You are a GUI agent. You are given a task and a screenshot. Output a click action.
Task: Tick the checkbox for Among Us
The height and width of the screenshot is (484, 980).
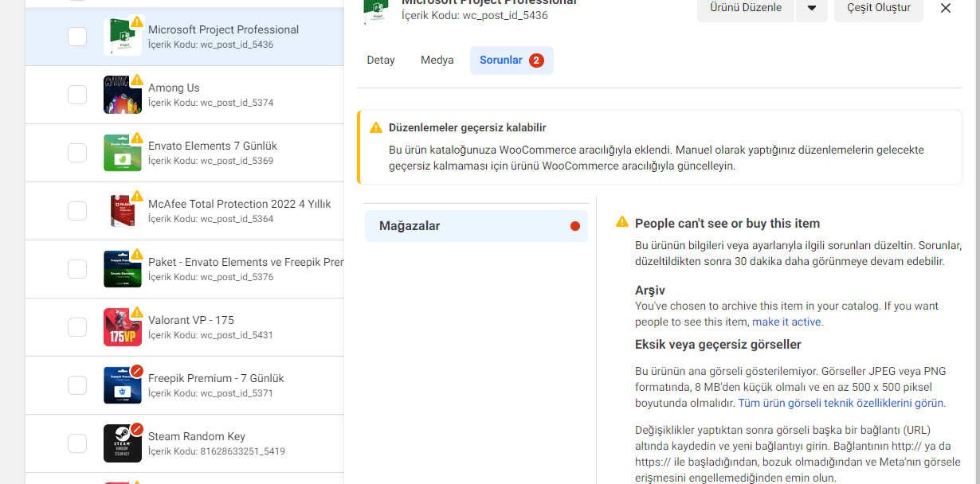77,95
